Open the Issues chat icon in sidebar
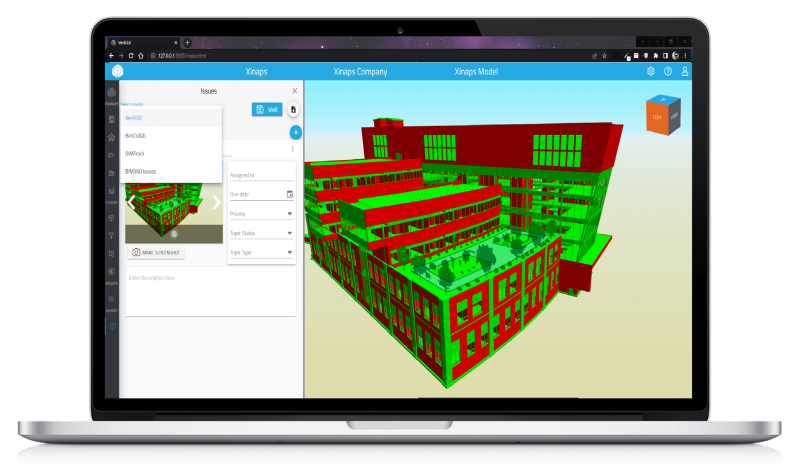800x467 pixels. point(112,326)
